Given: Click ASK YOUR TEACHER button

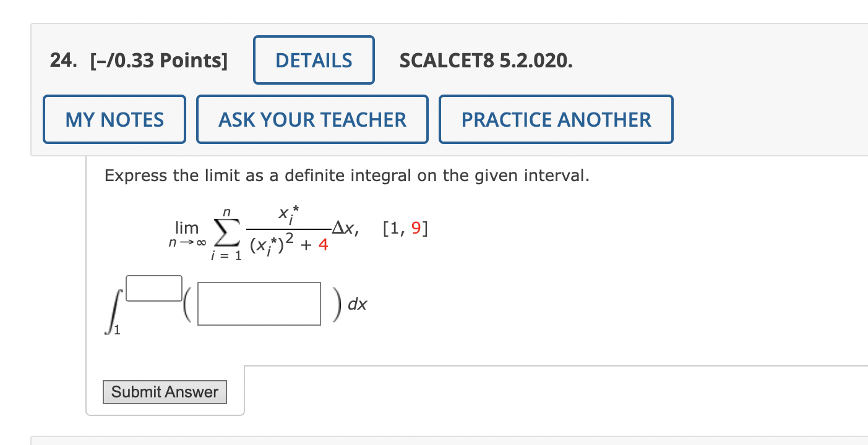Looking at the screenshot, I should [312, 119].
